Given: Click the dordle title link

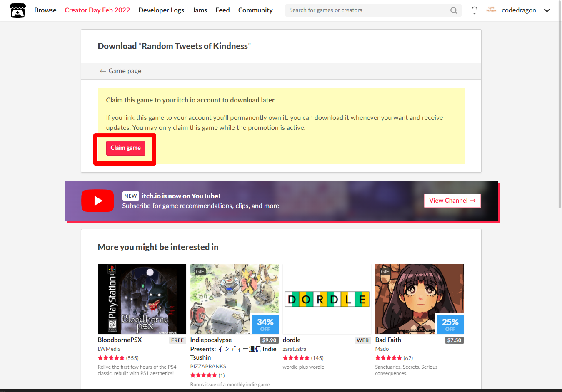Looking at the screenshot, I should click(x=292, y=340).
